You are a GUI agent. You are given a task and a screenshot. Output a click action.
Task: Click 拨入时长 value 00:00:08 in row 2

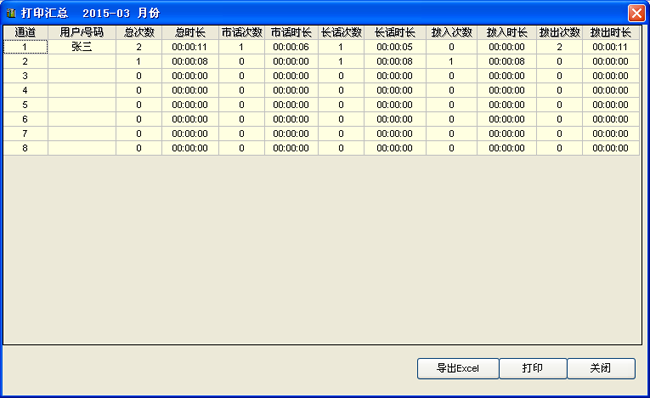(x=507, y=61)
